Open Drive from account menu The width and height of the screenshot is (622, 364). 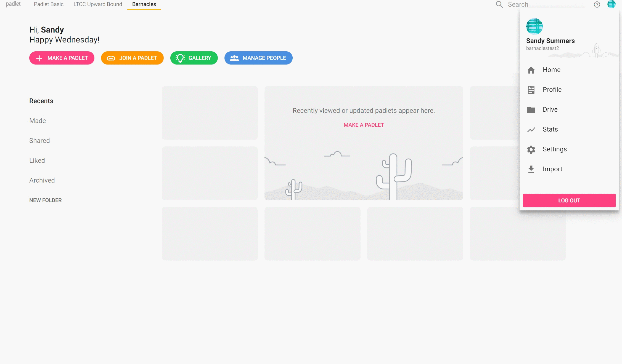[569, 109]
